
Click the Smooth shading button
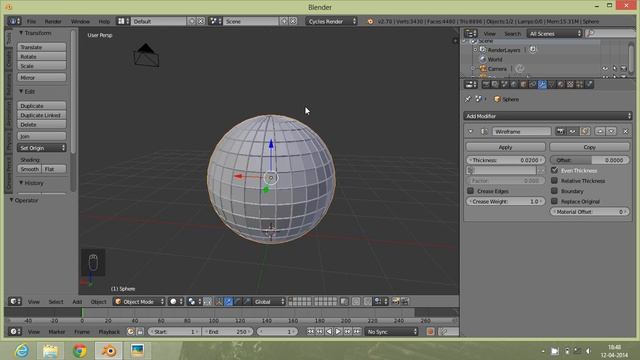(x=29, y=169)
